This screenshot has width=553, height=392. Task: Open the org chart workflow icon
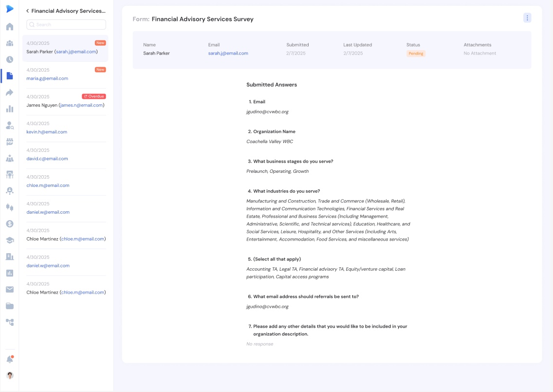click(x=9, y=322)
